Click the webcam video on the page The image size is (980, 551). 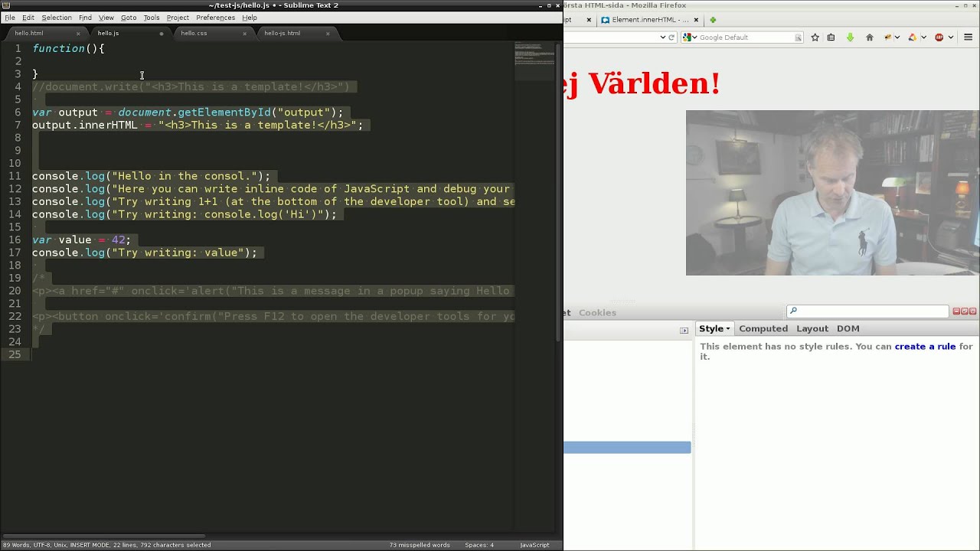pyautogui.click(x=832, y=193)
